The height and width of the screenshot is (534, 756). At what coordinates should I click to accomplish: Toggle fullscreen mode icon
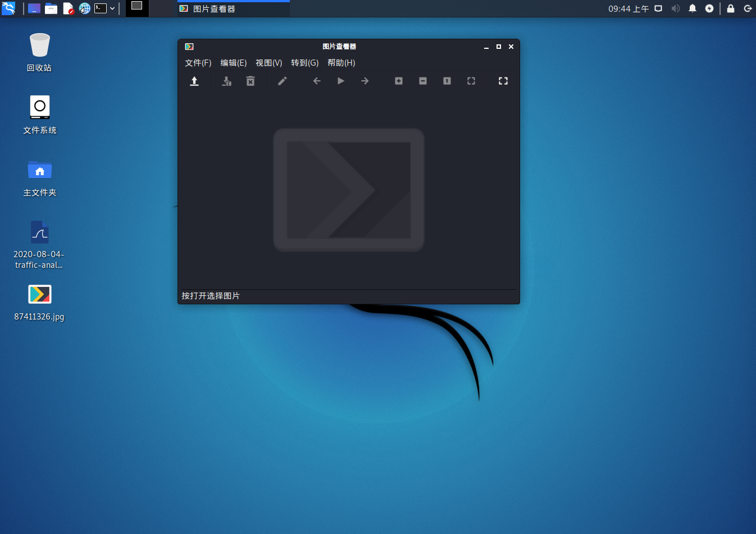503,81
